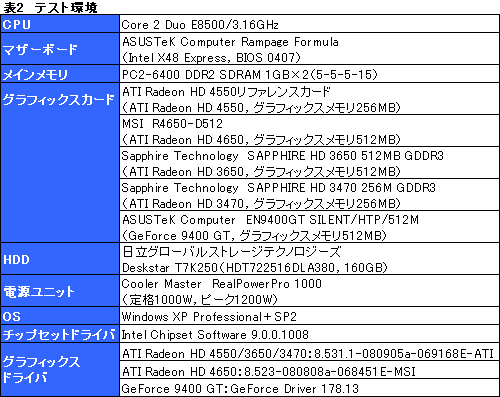Screen dimensions: 500x397
Task: Click the チップセットドライバ header cell
Action: (60, 334)
